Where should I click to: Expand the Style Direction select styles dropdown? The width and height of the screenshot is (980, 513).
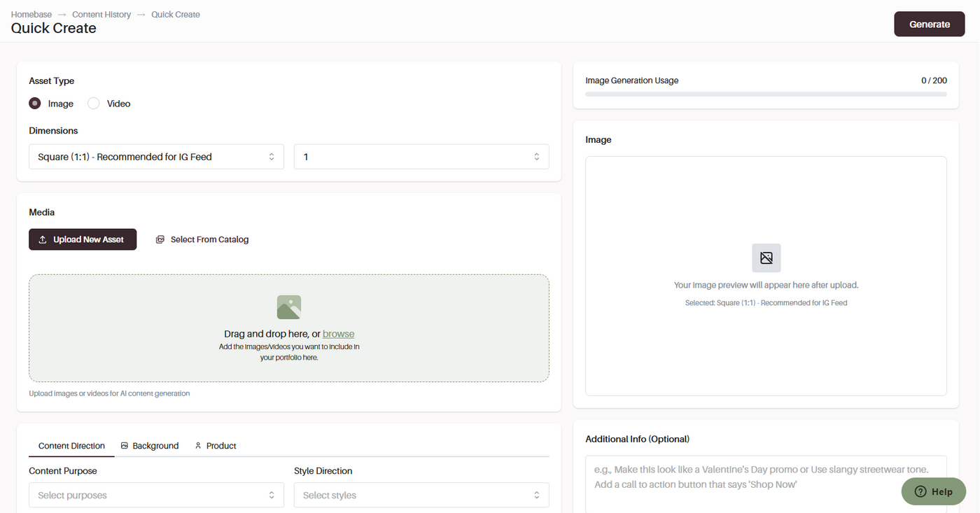[421, 496]
